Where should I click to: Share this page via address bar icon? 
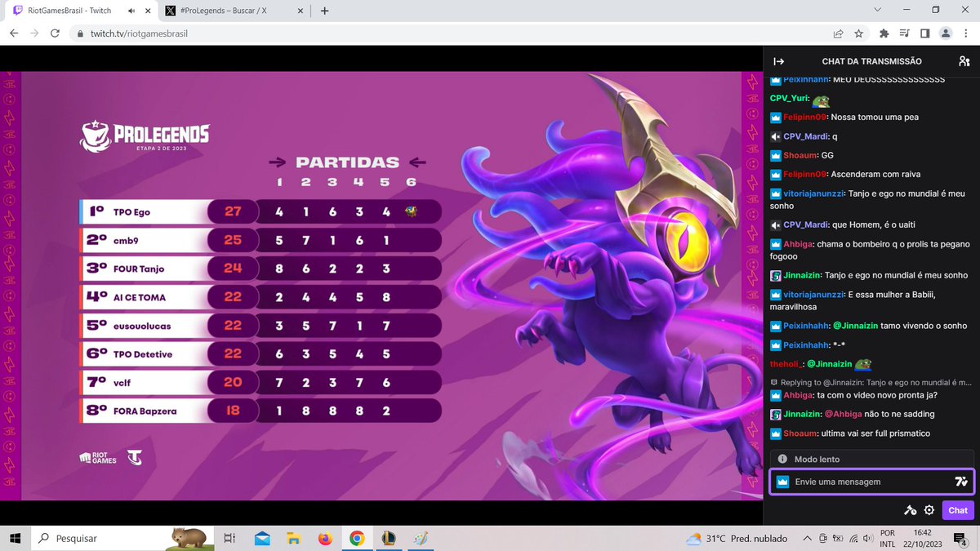tap(838, 33)
